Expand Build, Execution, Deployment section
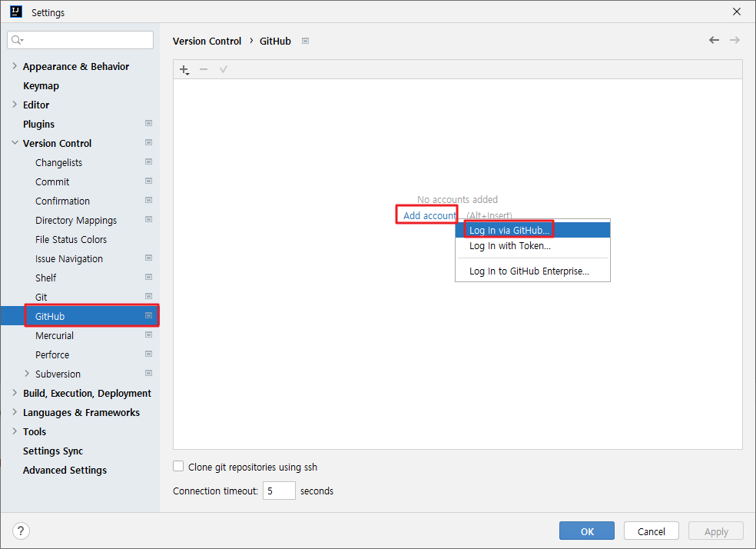 point(15,393)
